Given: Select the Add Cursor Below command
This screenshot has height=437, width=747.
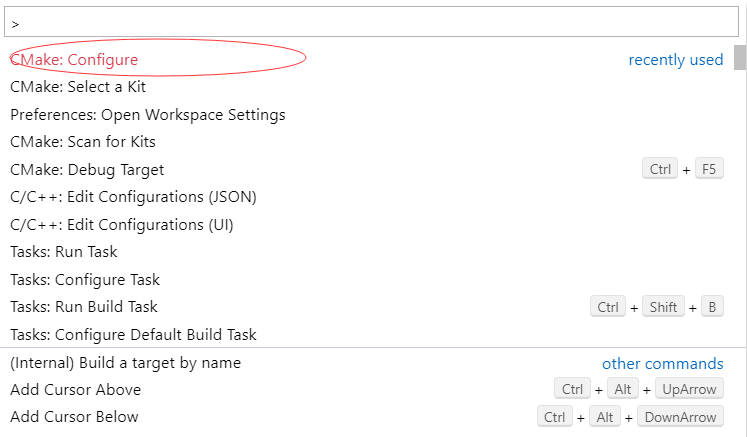Looking at the screenshot, I should point(367,417).
